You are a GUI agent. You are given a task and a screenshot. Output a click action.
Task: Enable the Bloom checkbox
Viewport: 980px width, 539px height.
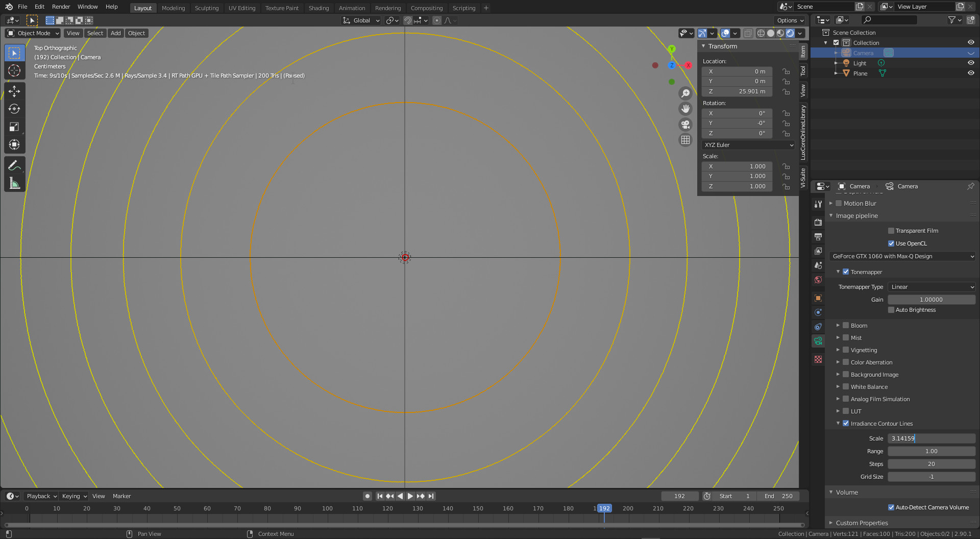[846, 326]
